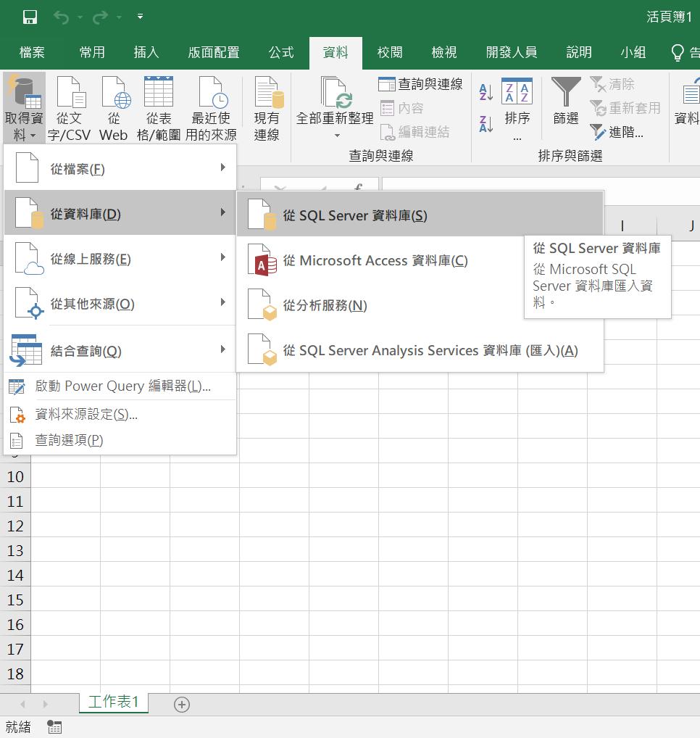The height and width of the screenshot is (738, 700).
Task: Open the 說明 tab
Action: (x=579, y=52)
